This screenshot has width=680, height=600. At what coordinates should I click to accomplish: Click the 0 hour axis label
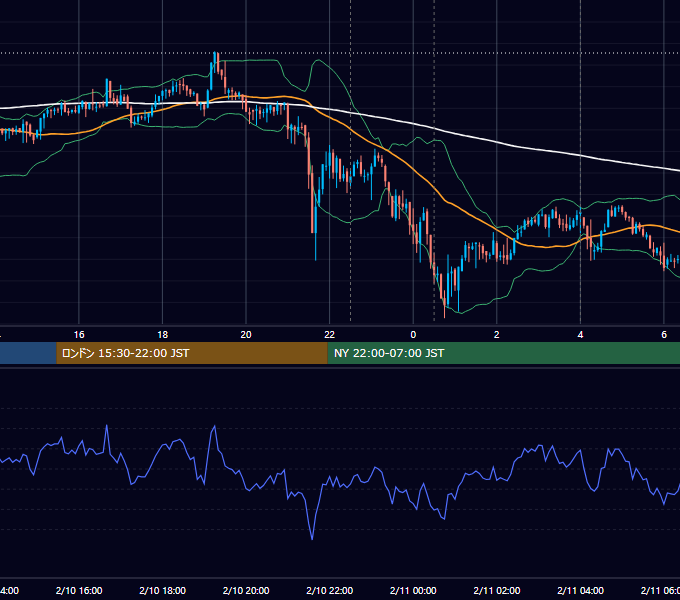pos(413,335)
